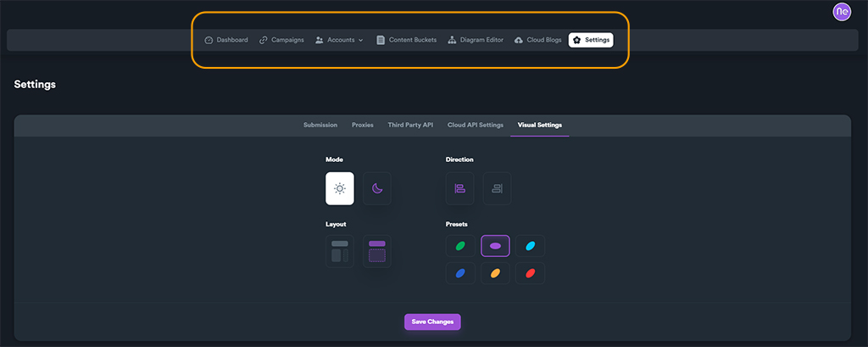
Task: Enable light mode with sun button
Action: click(x=340, y=188)
